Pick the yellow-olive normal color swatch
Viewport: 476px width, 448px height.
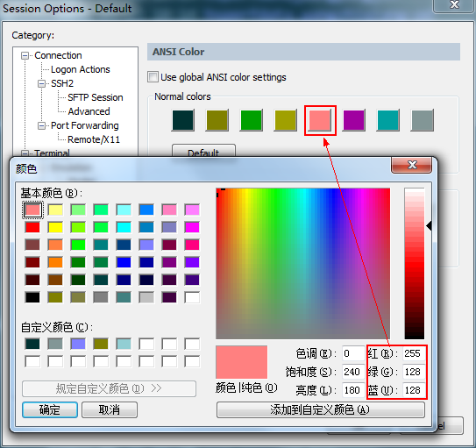pos(285,120)
